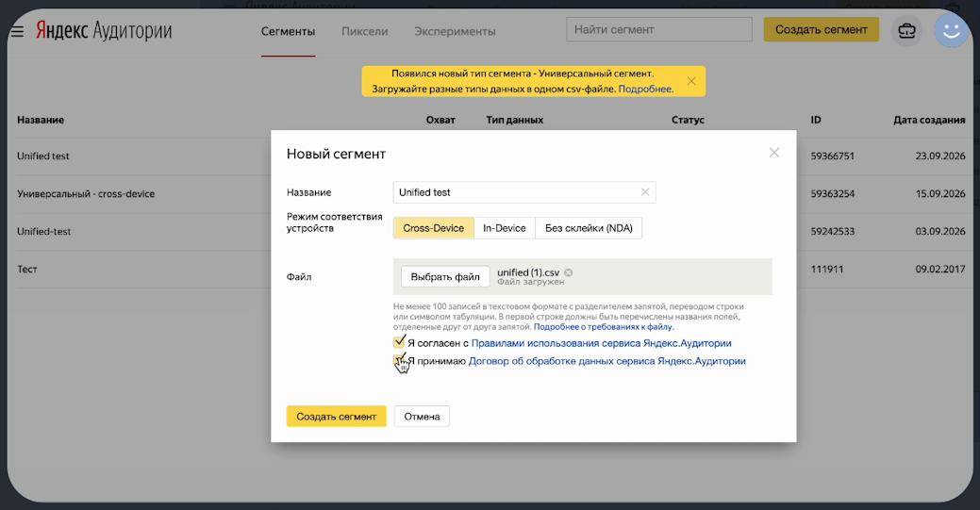Select Без склейки (NDA) mode
The height and width of the screenshot is (510, 980).
[x=589, y=228]
